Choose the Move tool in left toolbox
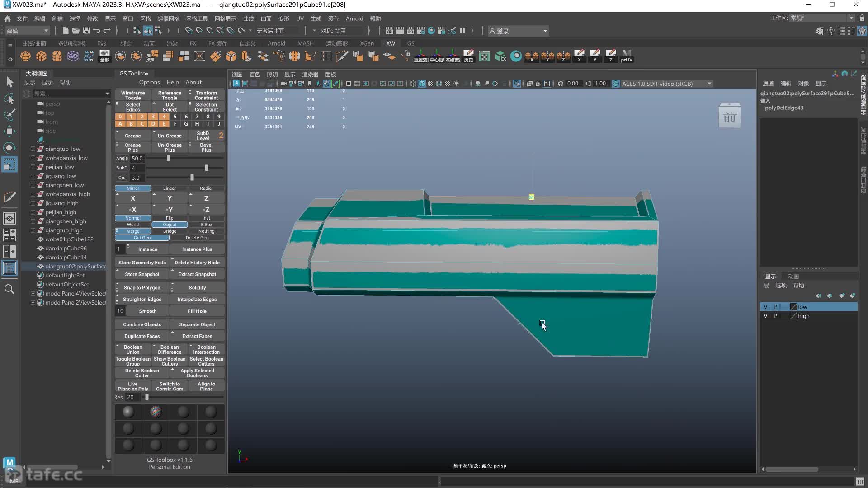The height and width of the screenshot is (488, 868). (9, 131)
